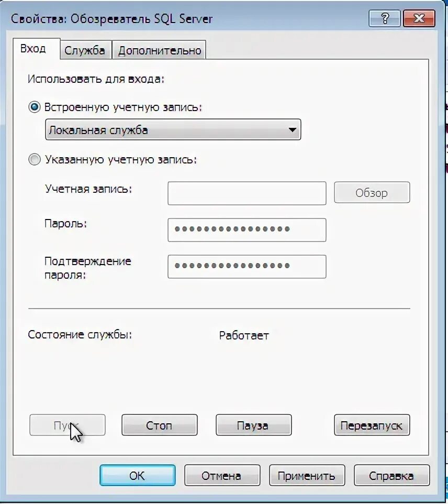The image size is (448, 504).
Task: Click the Help question mark title button
Action: click(x=384, y=19)
